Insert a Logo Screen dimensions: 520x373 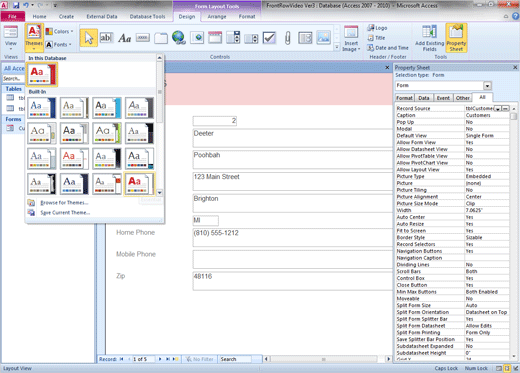377,28
